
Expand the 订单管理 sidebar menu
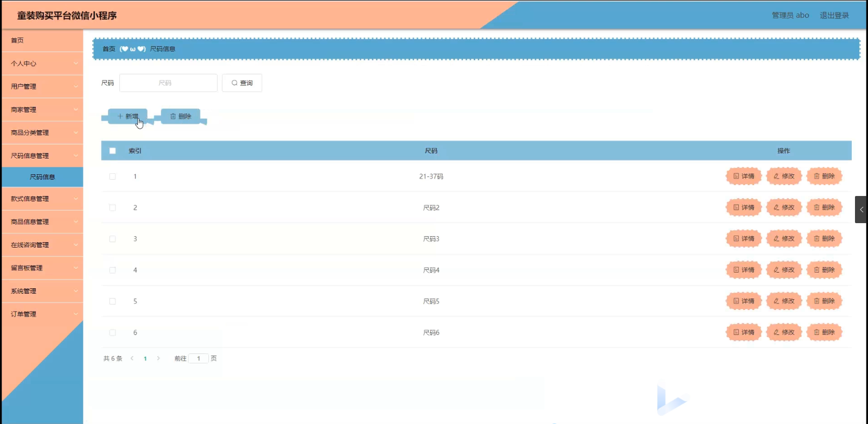click(x=42, y=314)
